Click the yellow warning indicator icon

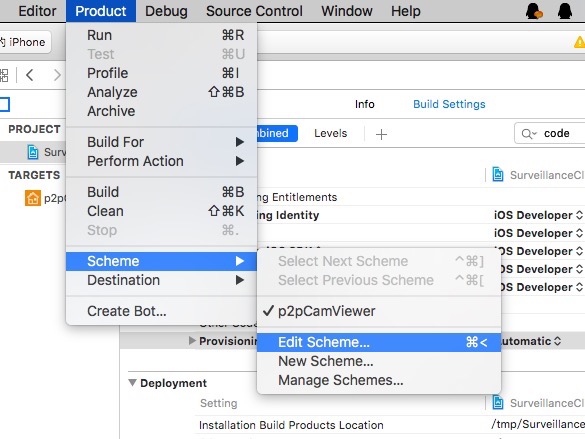[579, 42]
